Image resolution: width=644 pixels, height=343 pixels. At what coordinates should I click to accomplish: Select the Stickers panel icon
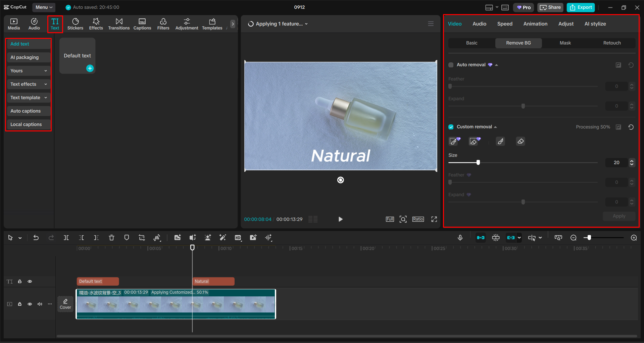tap(75, 23)
